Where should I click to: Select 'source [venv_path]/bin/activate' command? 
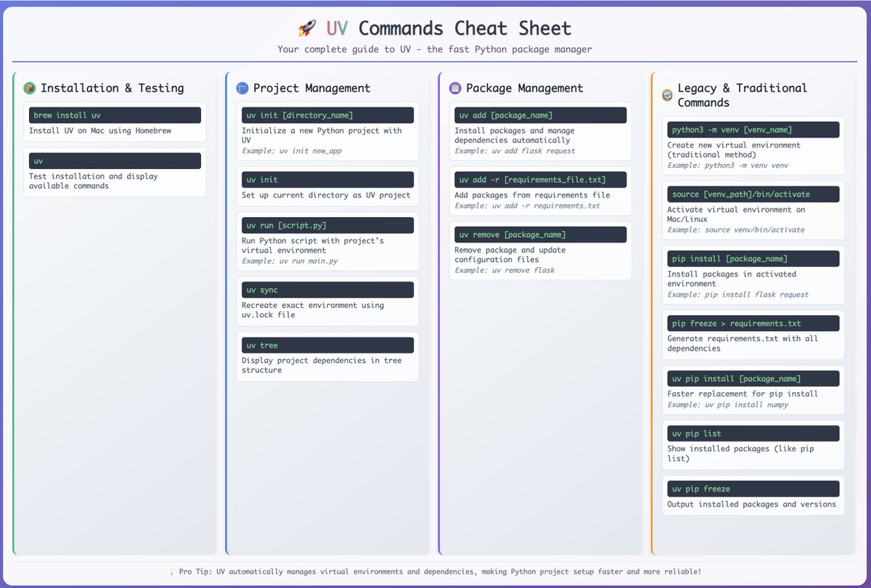pyautogui.click(x=753, y=194)
